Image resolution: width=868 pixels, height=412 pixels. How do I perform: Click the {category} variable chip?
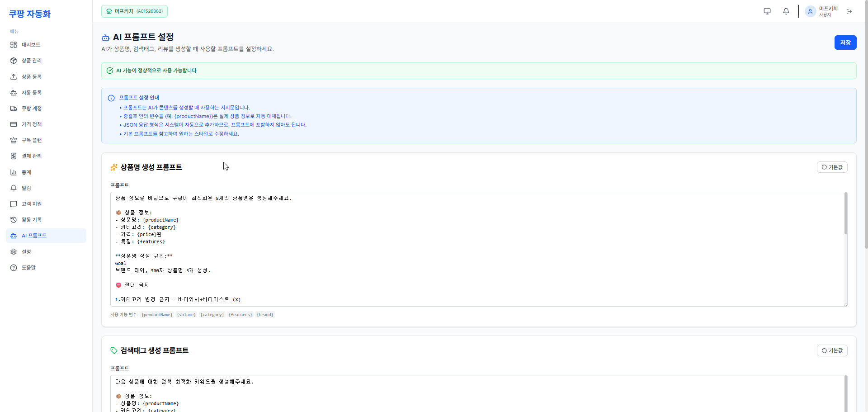[212, 315]
